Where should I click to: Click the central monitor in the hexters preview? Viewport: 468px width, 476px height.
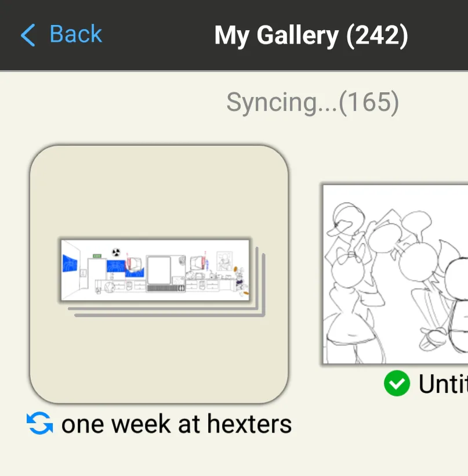(159, 270)
